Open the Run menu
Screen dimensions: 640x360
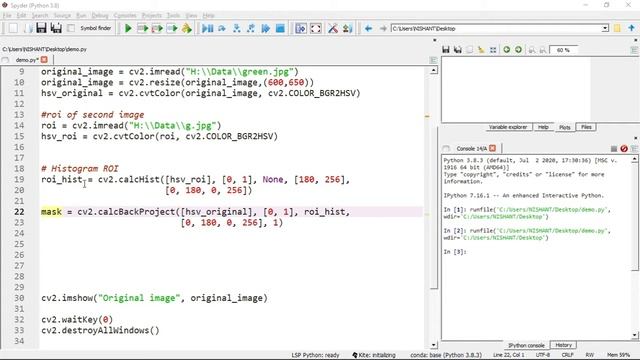81,15
